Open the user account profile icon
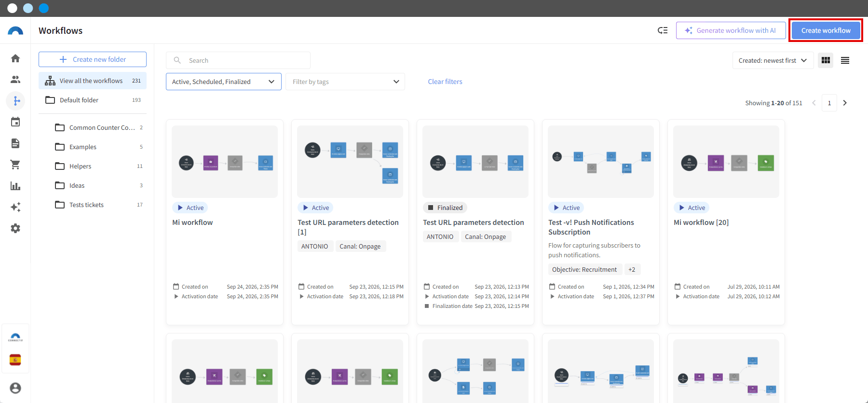 pyautogui.click(x=15, y=388)
